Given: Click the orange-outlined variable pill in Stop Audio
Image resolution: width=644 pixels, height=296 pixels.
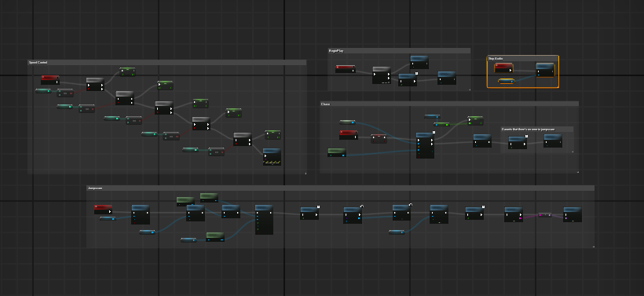Looking at the screenshot, I should (507, 82).
